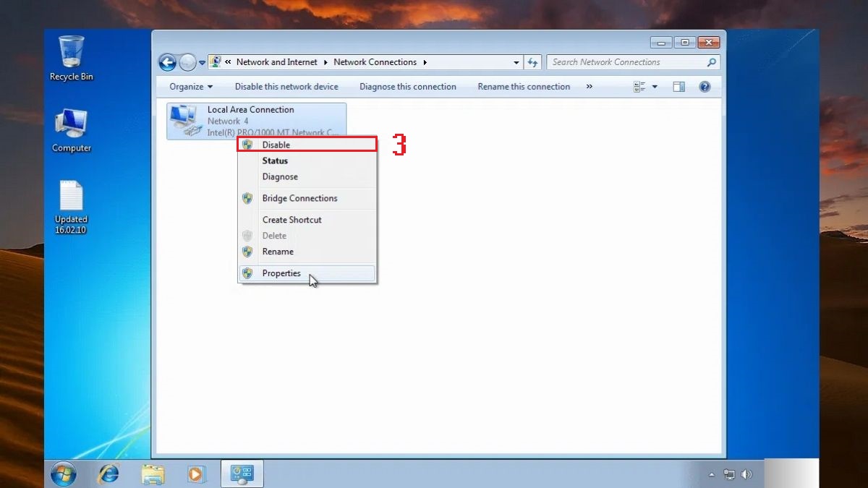Choose Status in the context menu
Image resolution: width=868 pixels, height=488 pixels.
[x=307, y=160]
